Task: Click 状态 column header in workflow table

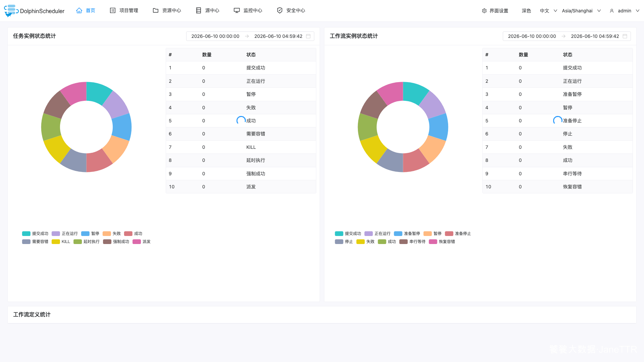Action: (x=568, y=55)
